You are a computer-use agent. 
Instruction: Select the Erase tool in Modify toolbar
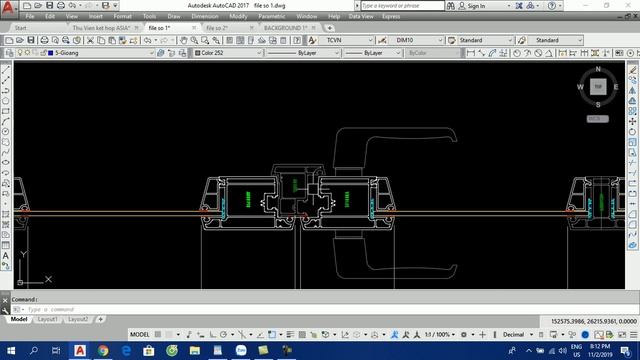633,70
